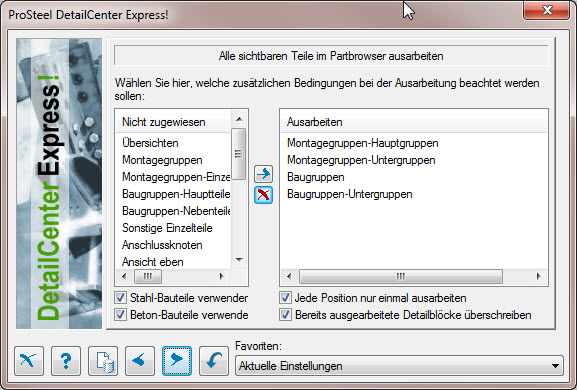Viewport: 577px width, 390px height.
Task: Proceed with the right arrow next button
Action: 177,361
